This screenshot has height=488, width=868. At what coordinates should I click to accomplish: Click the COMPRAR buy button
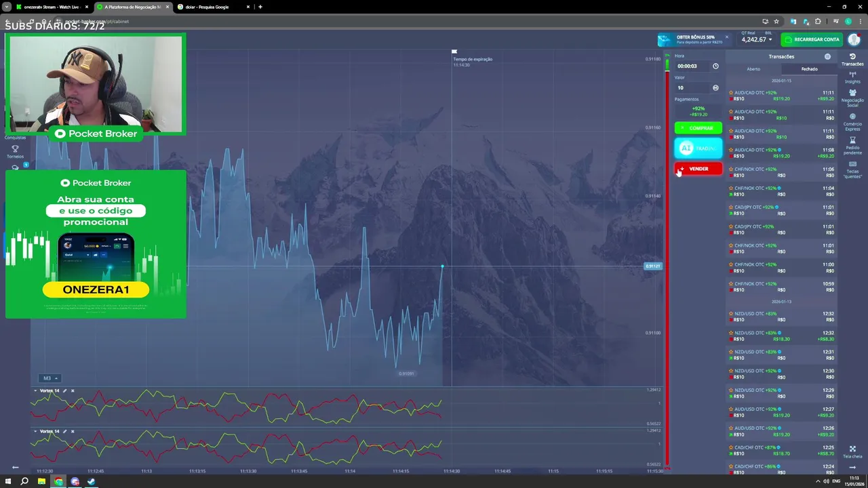point(698,127)
